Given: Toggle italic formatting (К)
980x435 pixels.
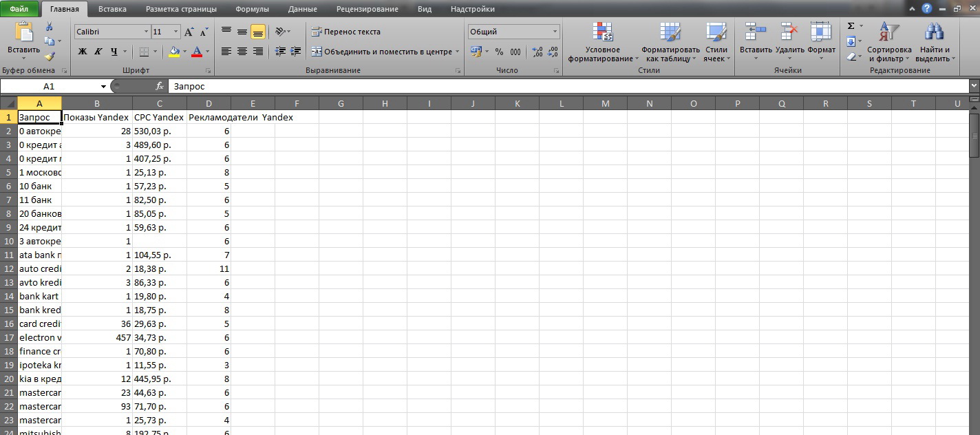Looking at the screenshot, I should pyautogui.click(x=98, y=52).
